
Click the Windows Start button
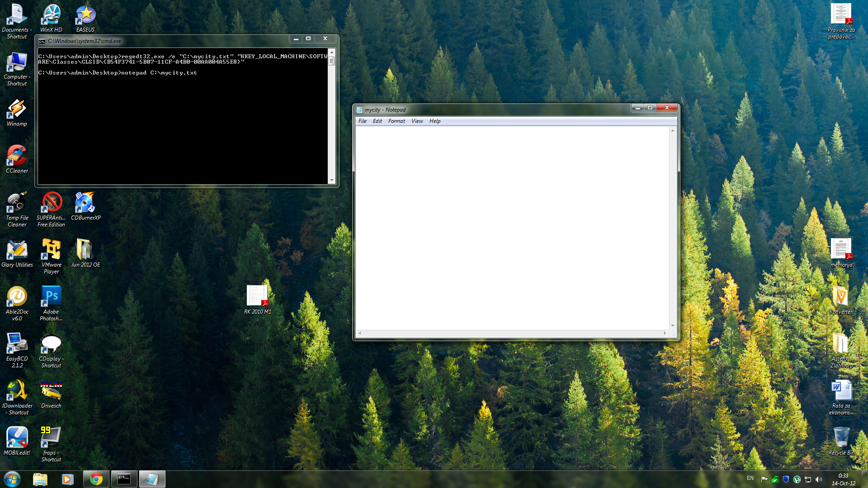(x=12, y=479)
